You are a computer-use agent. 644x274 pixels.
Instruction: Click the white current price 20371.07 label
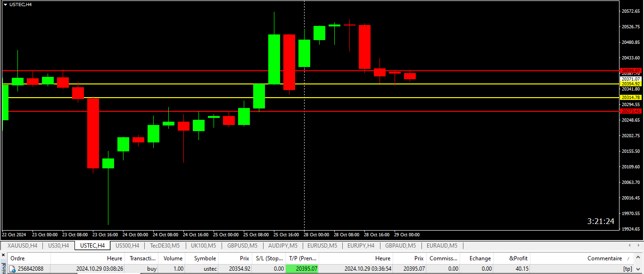click(x=631, y=79)
